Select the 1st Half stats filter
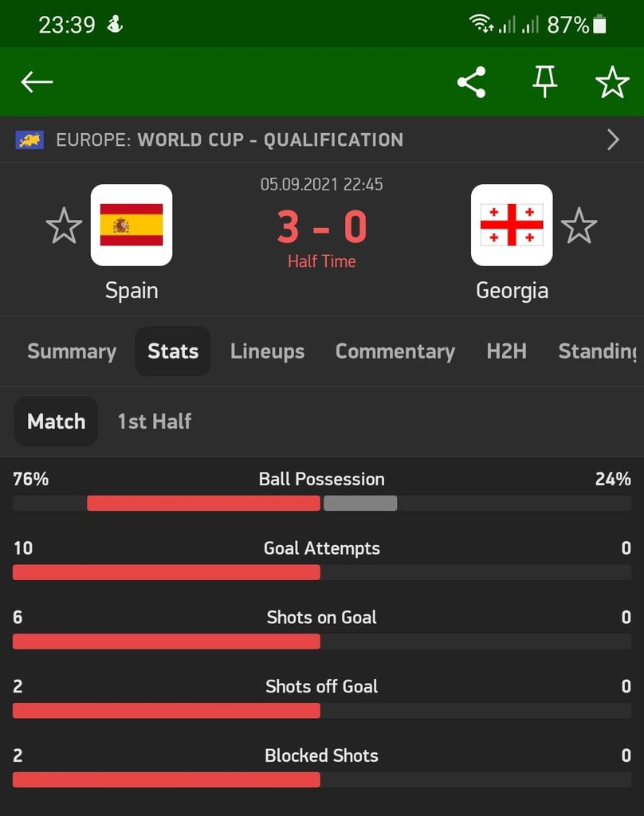Image resolution: width=644 pixels, height=816 pixels. click(x=155, y=422)
